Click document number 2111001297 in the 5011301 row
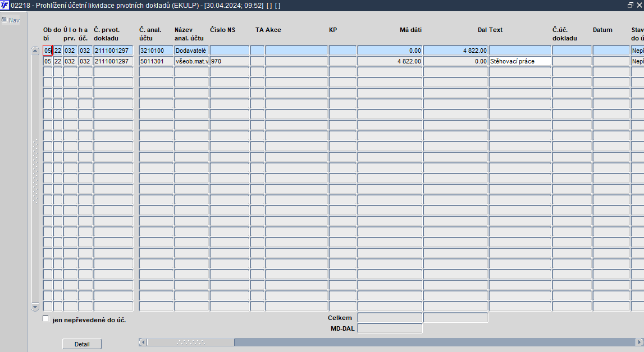 click(x=113, y=61)
